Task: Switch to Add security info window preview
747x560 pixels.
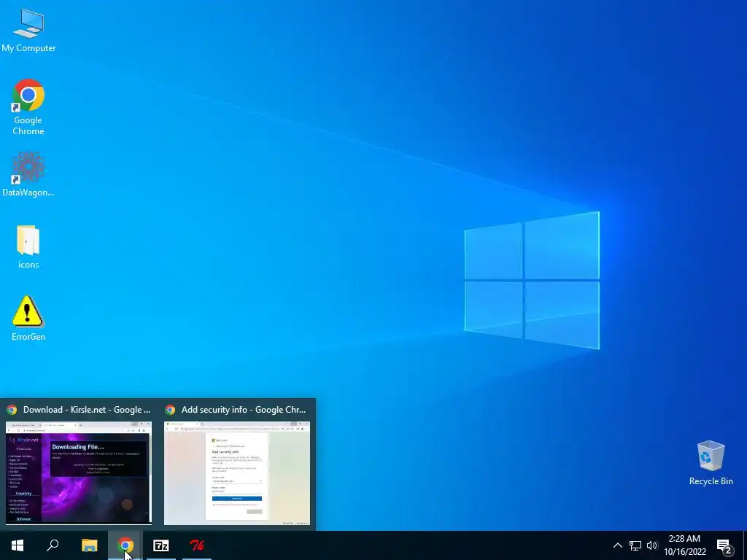Action: [237, 472]
